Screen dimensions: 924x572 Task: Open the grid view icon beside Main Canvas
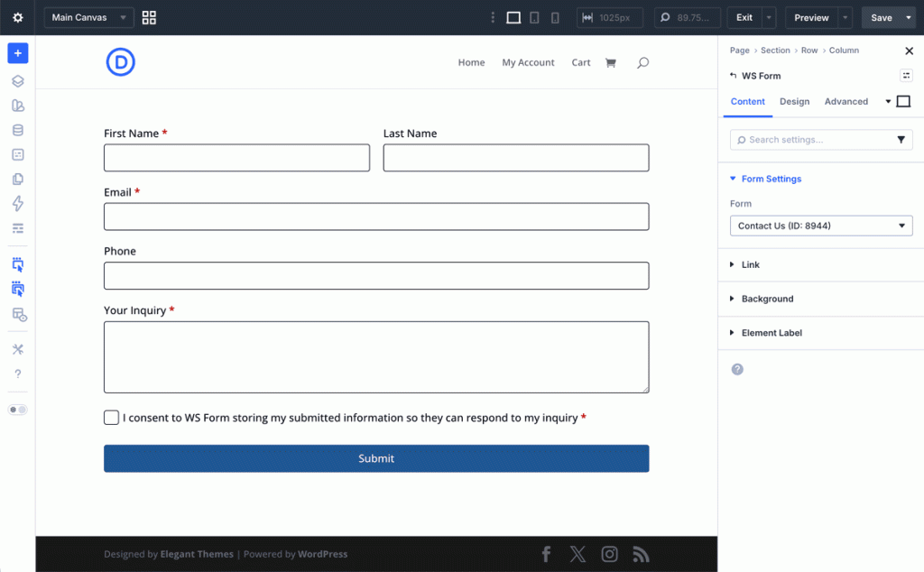click(x=149, y=18)
